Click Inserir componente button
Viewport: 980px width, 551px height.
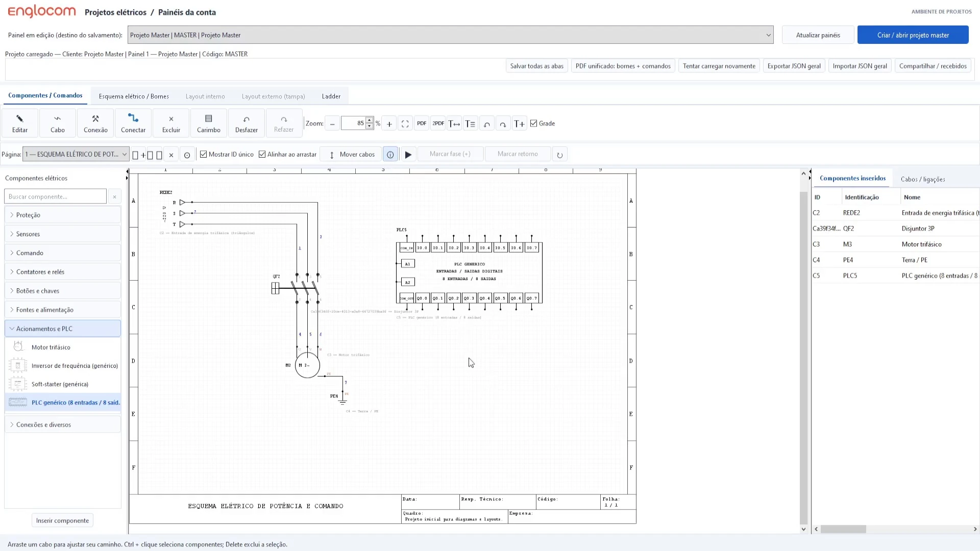[x=63, y=520]
